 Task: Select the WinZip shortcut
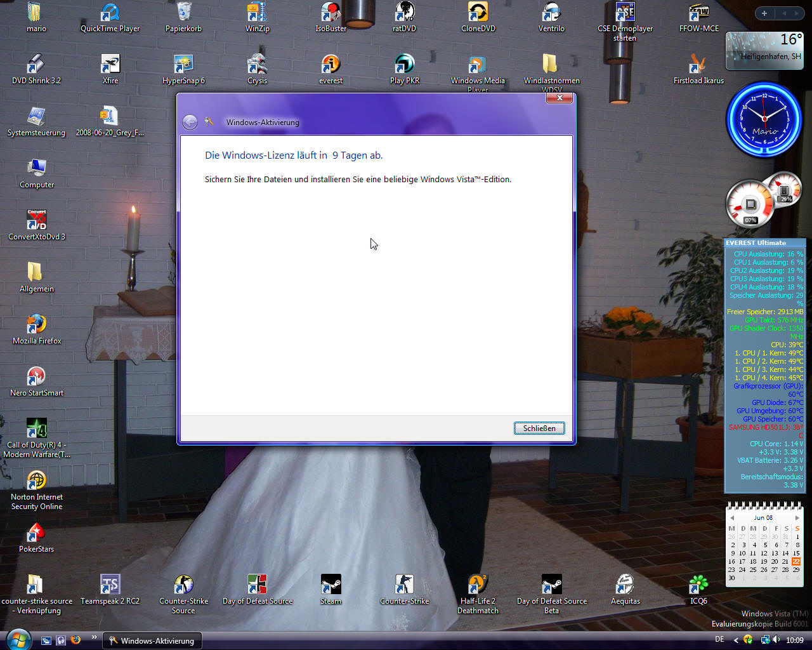click(x=258, y=17)
